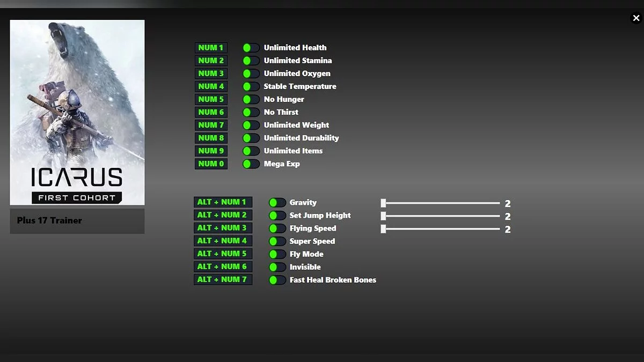Enable the Unlimited Stamina toggle
644x362 pixels.
point(251,61)
